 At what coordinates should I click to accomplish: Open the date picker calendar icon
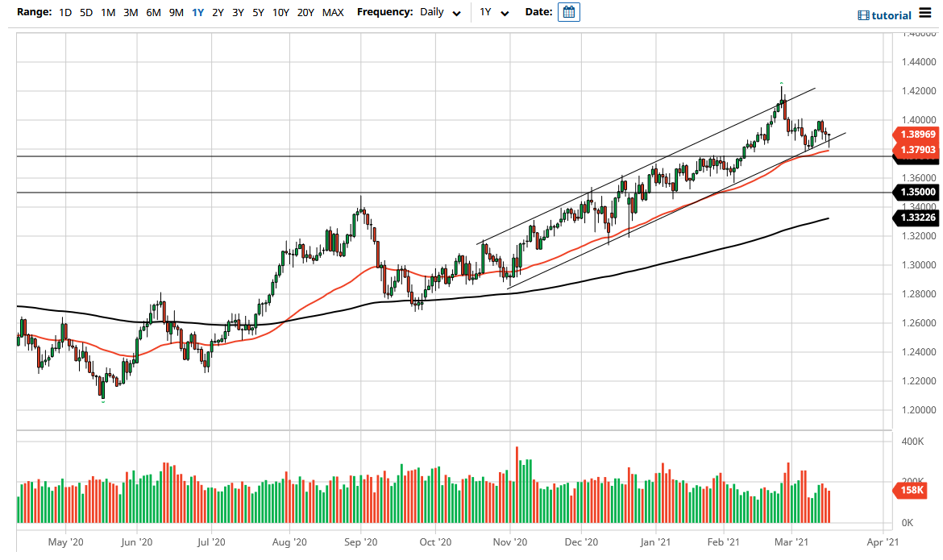[568, 12]
